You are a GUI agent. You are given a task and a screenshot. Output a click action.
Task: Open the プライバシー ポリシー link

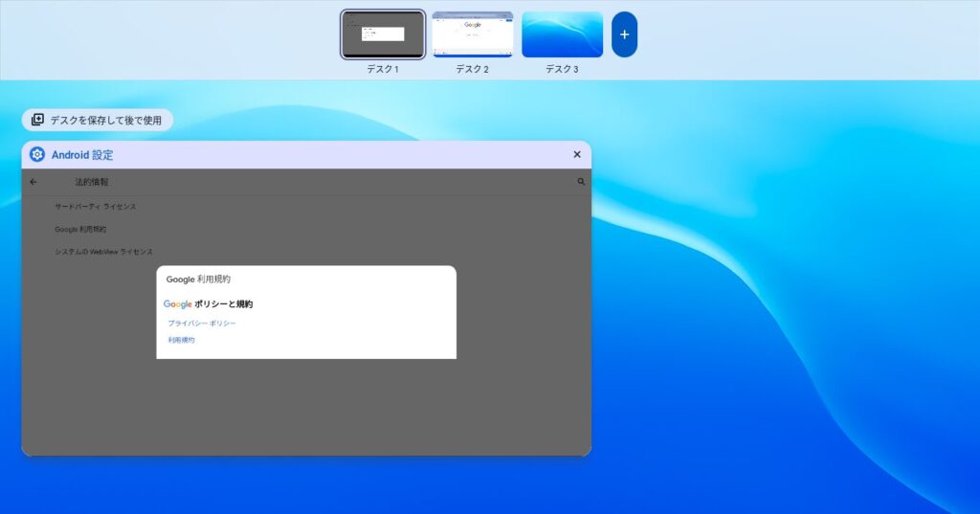(x=202, y=324)
